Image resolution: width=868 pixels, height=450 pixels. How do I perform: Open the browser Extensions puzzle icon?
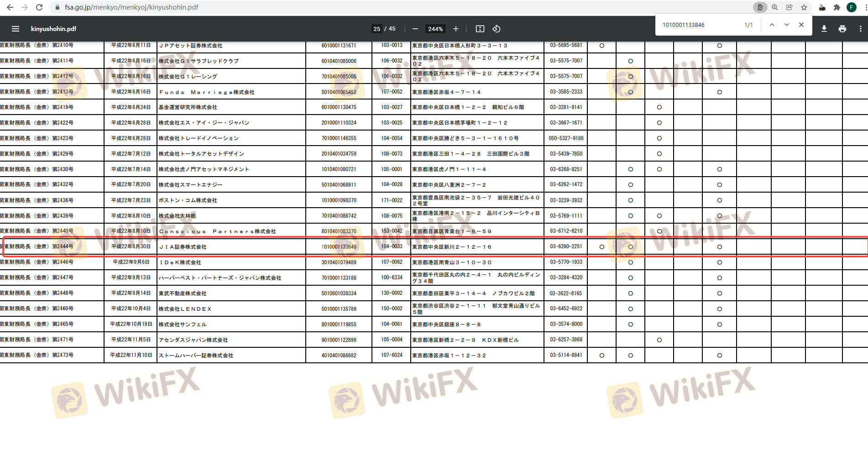point(837,7)
